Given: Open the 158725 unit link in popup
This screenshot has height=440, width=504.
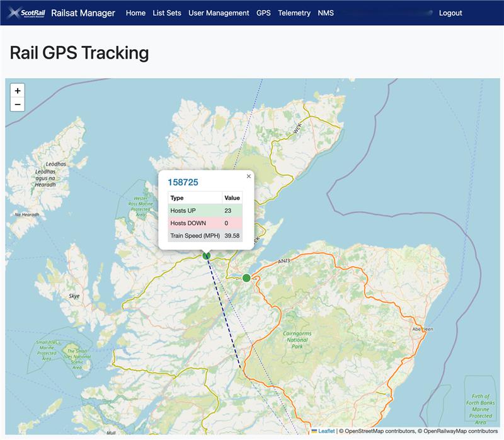Looking at the screenshot, I should [x=183, y=182].
